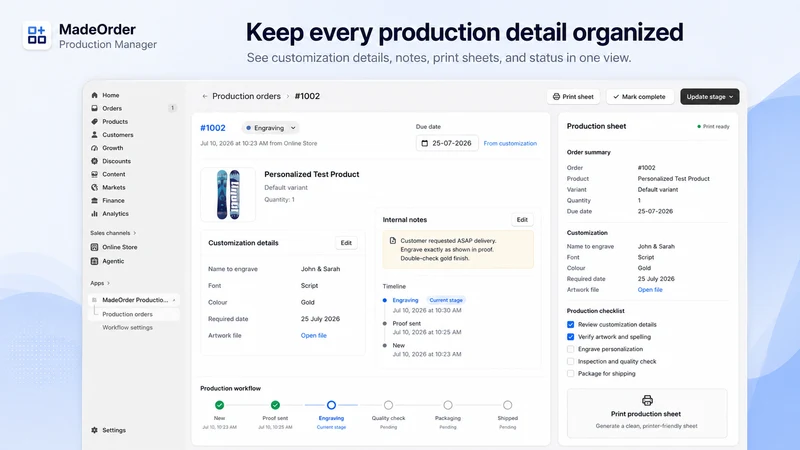Click the Settings gear icon
Image resolution: width=800 pixels, height=450 pixels.
click(94, 430)
